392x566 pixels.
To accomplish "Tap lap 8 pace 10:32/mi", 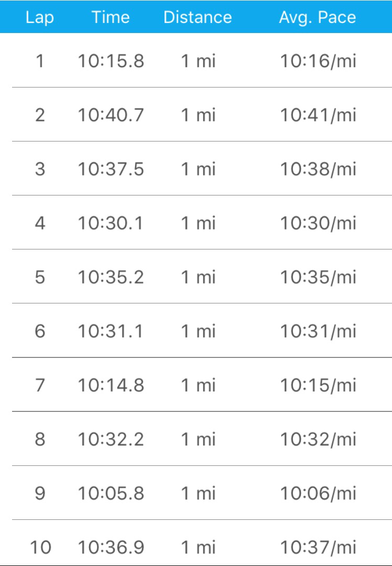I will point(318,439).
